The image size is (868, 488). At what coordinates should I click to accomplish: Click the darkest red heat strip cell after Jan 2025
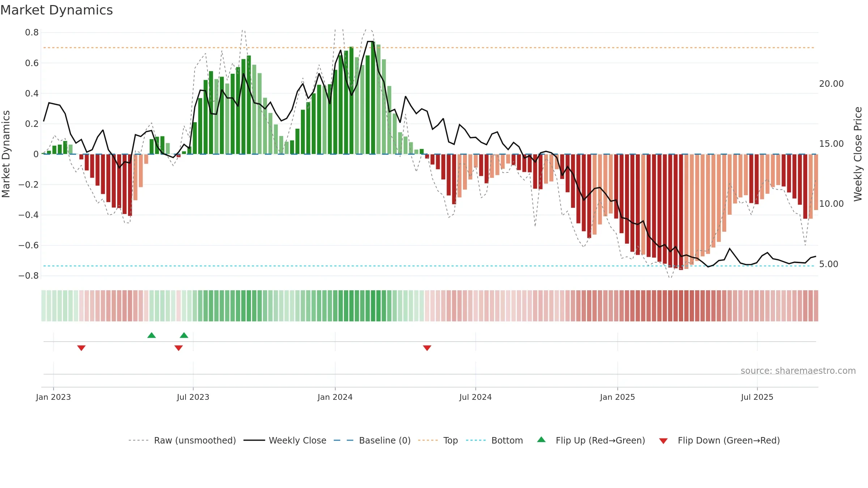pos(681,306)
